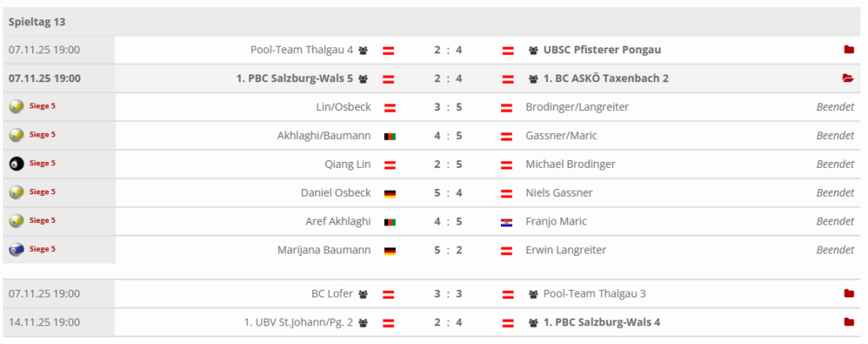The width and height of the screenshot is (868, 344).
Task: Click the yellow ball icon in the Lin/Osbeck row
Action: (16, 107)
